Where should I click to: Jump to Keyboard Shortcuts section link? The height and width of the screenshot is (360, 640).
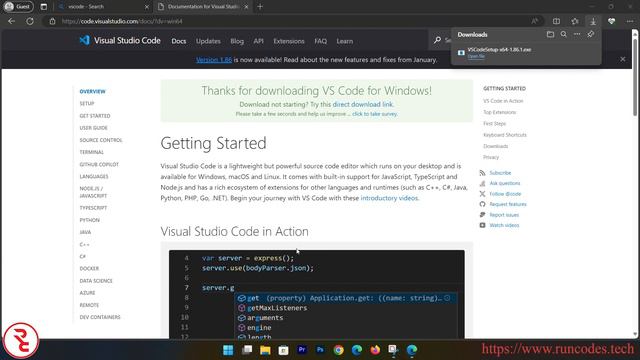(505, 135)
